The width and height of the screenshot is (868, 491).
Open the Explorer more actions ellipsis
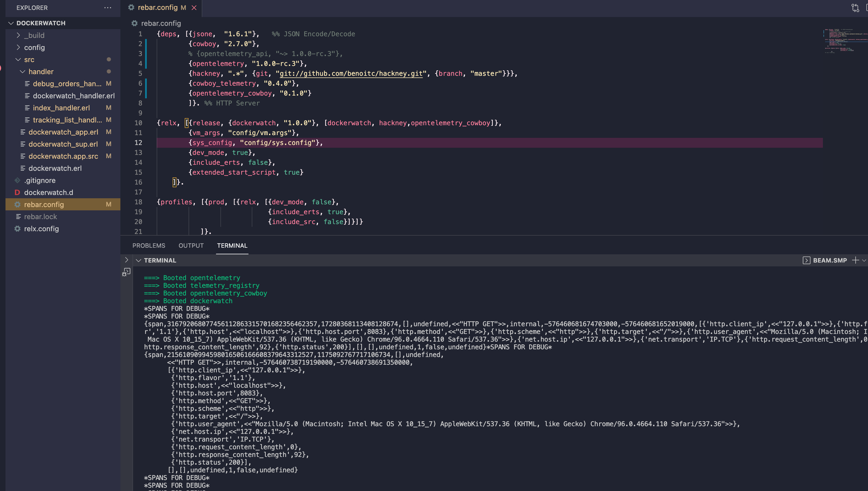point(108,7)
